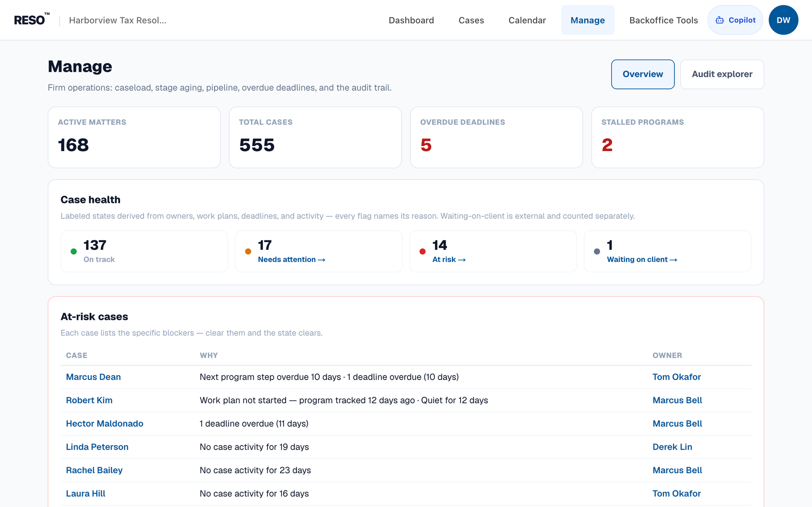Open the Cases section
The height and width of the screenshot is (507, 812).
click(x=471, y=20)
